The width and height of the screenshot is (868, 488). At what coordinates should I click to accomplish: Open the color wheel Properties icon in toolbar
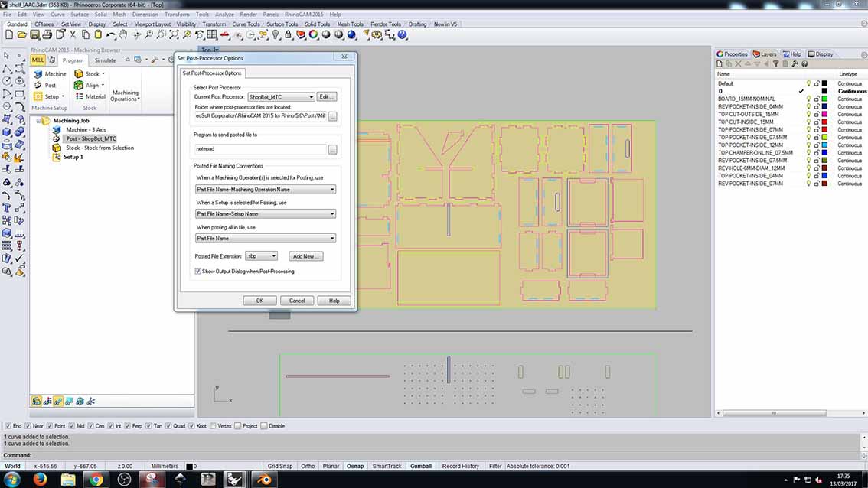(313, 35)
